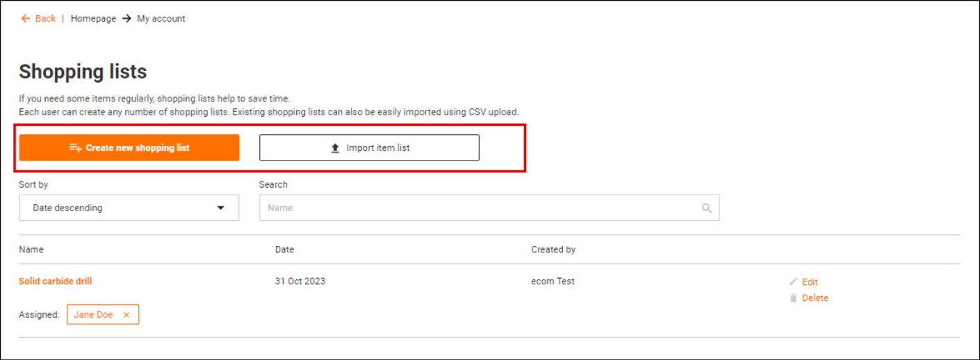This screenshot has height=360, width=980.
Task: Click the Sort by dropdown arrow
Action: [220, 208]
